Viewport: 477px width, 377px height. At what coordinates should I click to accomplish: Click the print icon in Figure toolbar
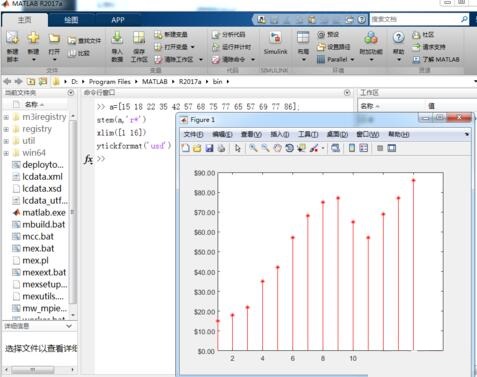[221, 148]
